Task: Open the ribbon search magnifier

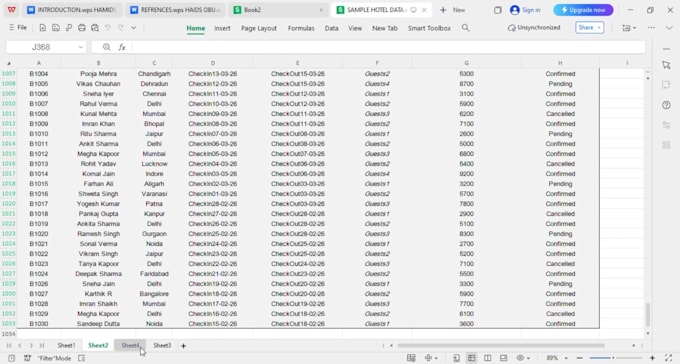Action: 465,28
